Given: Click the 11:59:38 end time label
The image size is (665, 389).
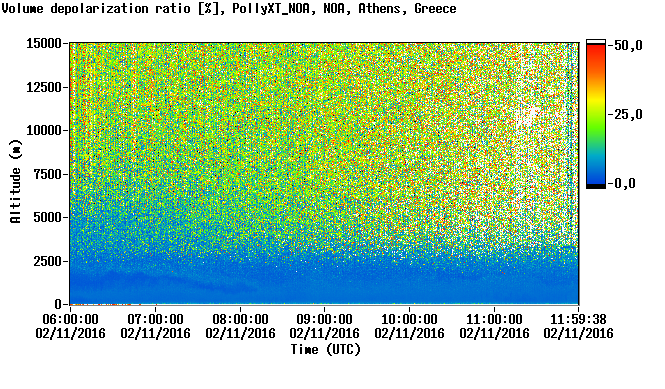Looking at the screenshot, I should [578, 319].
